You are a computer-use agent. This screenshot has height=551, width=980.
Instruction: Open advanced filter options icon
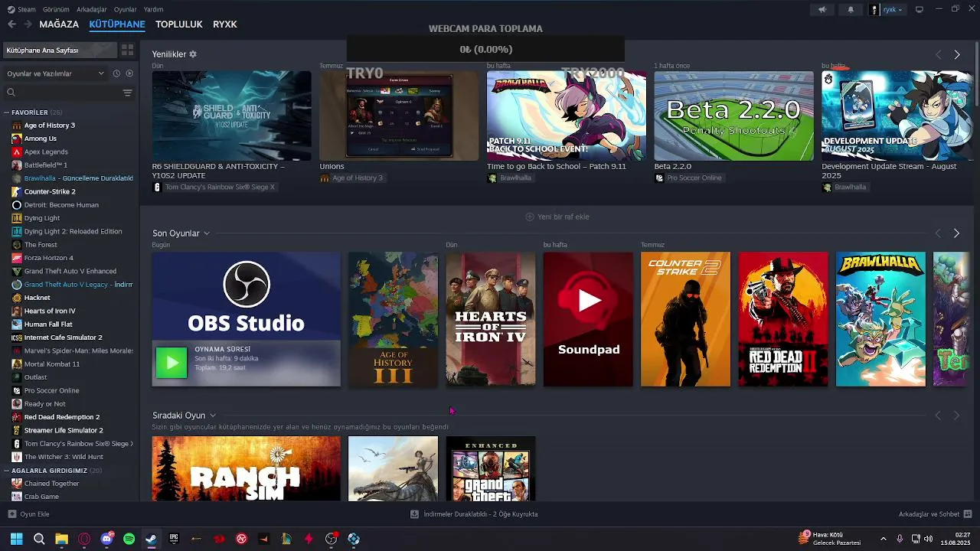click(x=127, y=93)
